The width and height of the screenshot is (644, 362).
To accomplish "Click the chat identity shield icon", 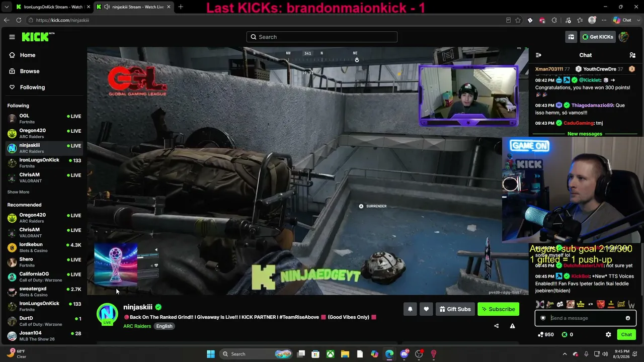I will click(543, 318).
